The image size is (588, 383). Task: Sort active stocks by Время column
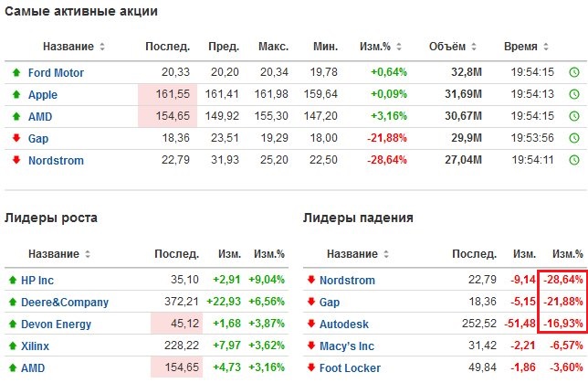click(x=546, y=47)
